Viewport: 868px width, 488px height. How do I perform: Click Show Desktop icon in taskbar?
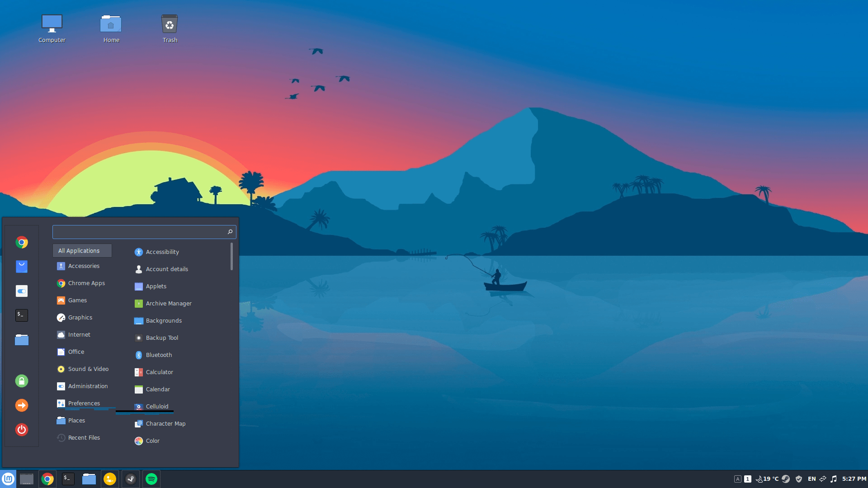[x=27, y=479]
